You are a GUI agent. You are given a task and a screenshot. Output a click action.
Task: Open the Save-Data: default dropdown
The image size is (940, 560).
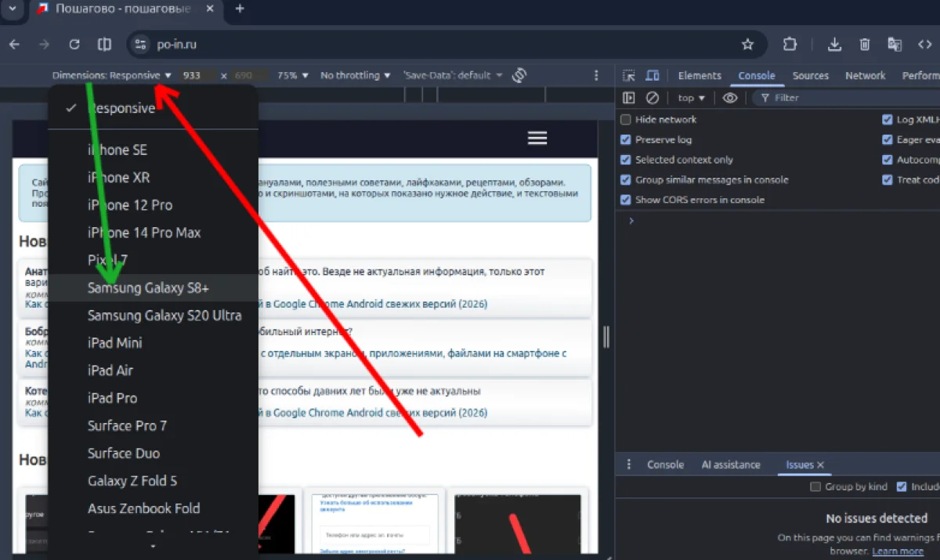(453, 76)
